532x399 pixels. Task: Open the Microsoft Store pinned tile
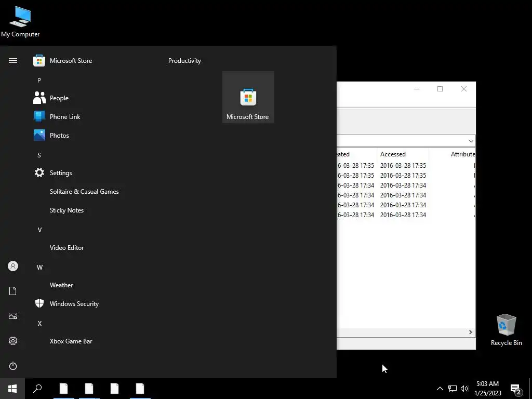(x=248, y=97)
